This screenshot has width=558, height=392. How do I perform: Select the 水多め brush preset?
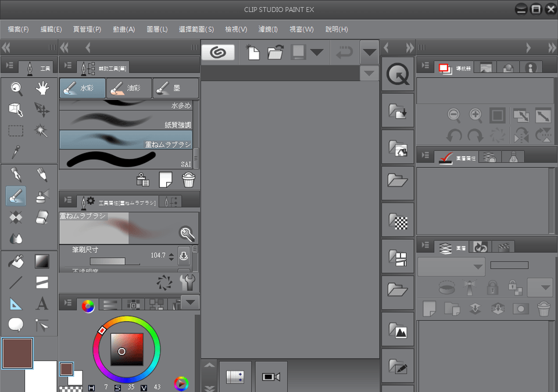pyautogui.click(x=126, y=105)
